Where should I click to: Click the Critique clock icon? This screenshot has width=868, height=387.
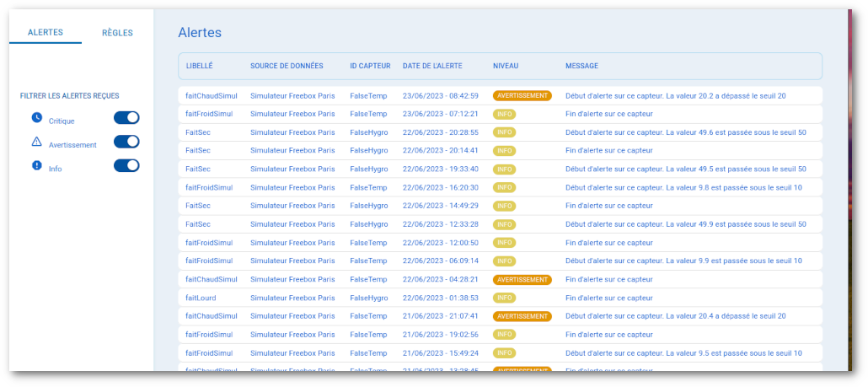click(x=36, y=117)
